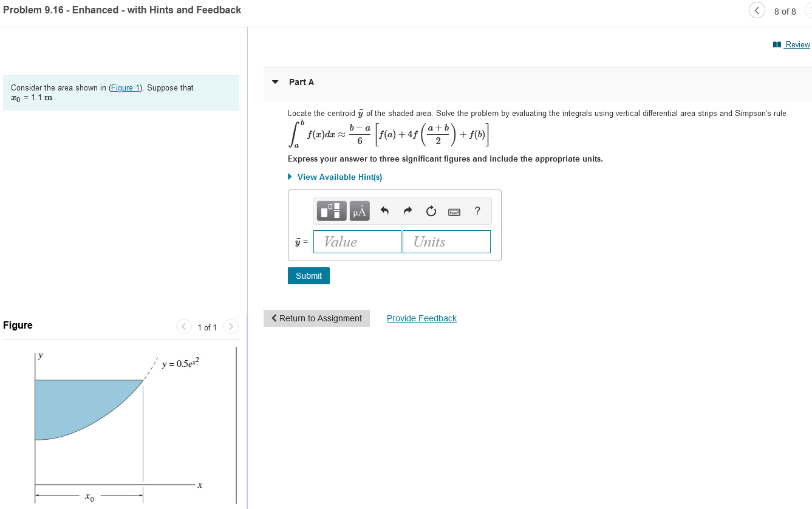Open the keyboard shortcuts icon
Viewport: 812px width, 509px height.
click(454, 211)
